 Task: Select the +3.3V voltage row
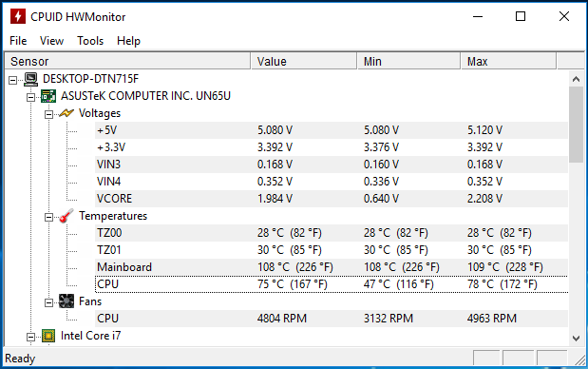pos(332,147)
